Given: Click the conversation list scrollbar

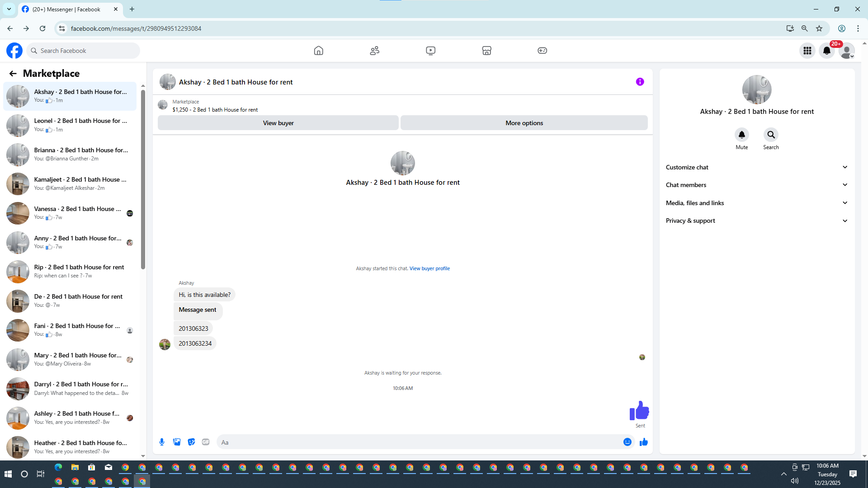Looking at the screenshot, I should pos(143,181).
